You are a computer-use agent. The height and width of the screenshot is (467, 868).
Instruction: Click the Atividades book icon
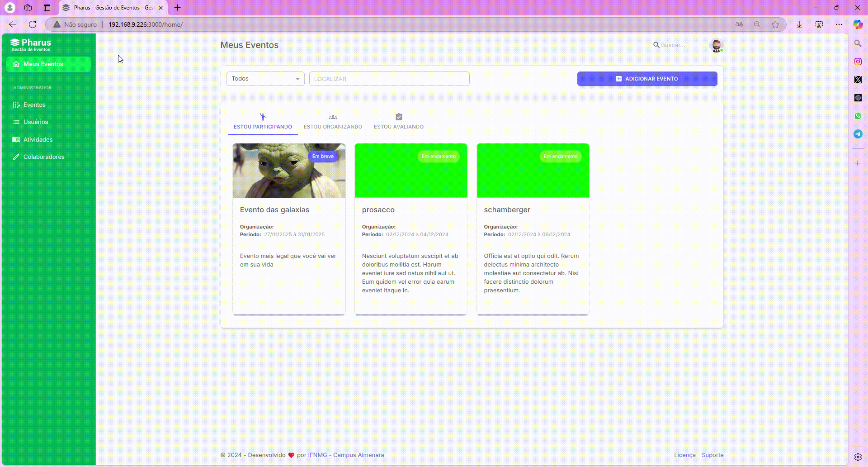16,139
